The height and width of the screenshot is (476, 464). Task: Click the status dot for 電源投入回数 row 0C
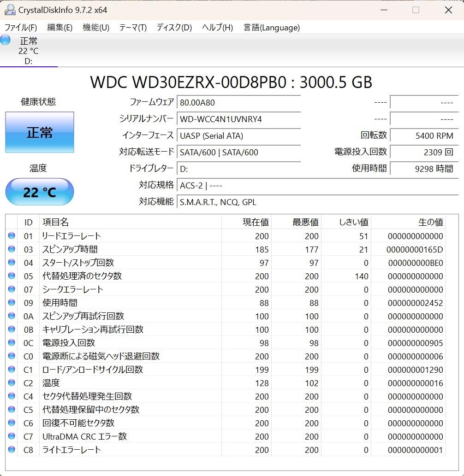click(11, 343)
